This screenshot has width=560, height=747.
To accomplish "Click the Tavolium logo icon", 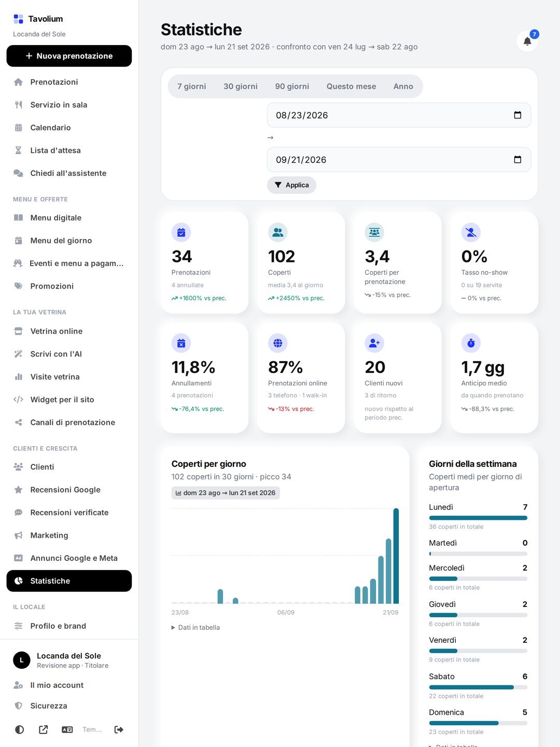I will point(18,19).
